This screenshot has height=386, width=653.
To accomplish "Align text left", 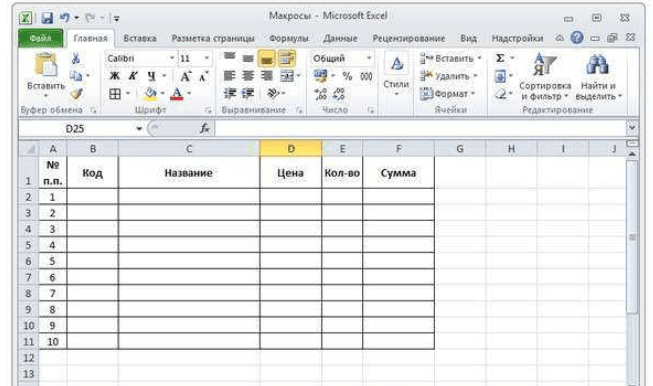I will point(229,76).
